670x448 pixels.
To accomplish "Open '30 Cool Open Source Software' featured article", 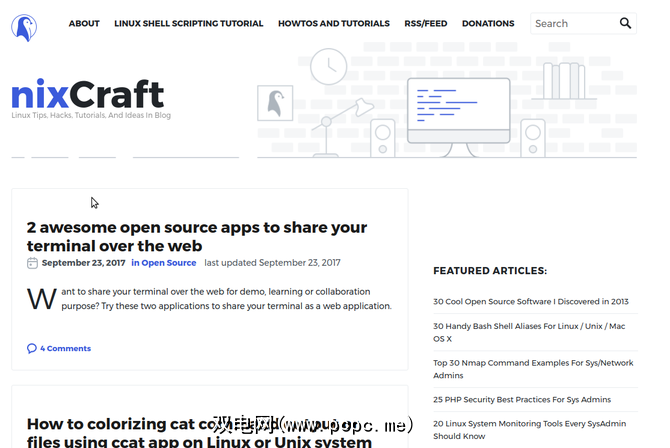I will [x=531, y=301].
